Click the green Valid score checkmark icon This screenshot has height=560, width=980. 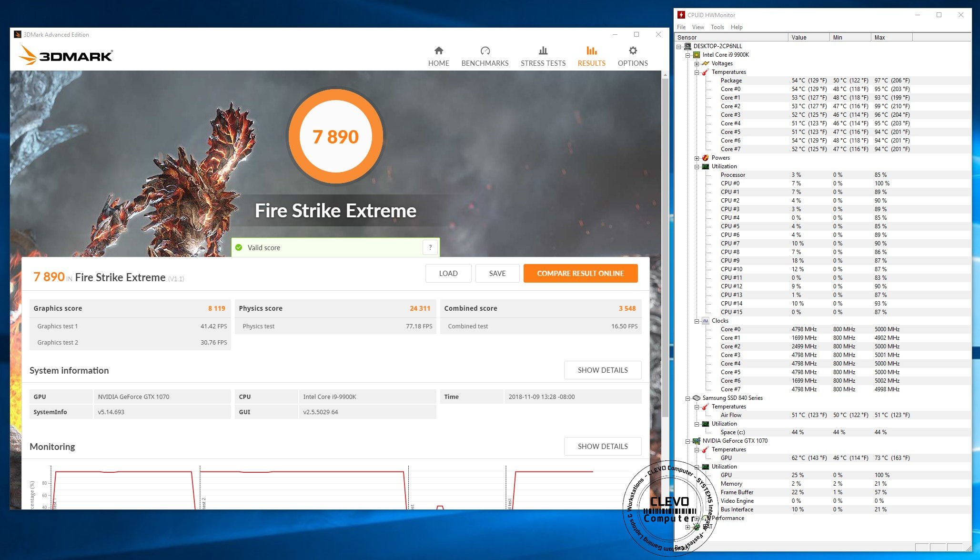[x=239, y=247]
